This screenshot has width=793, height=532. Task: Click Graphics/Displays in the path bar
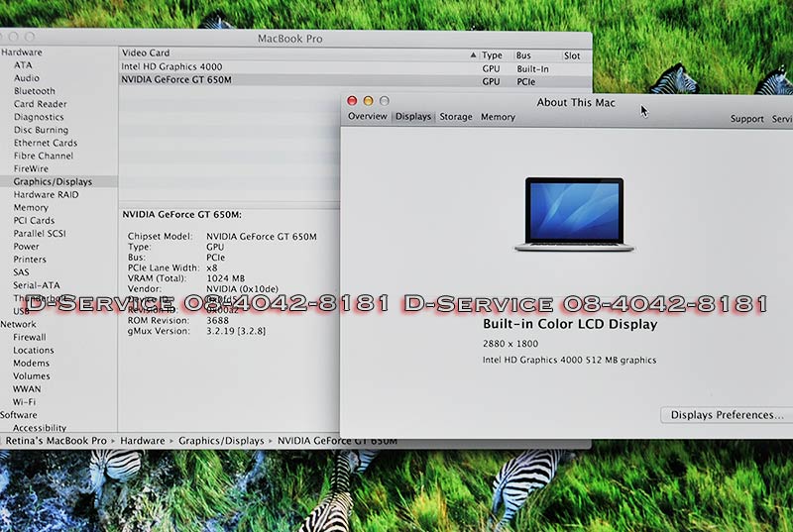pyautogui.click(x=221, y=441)
